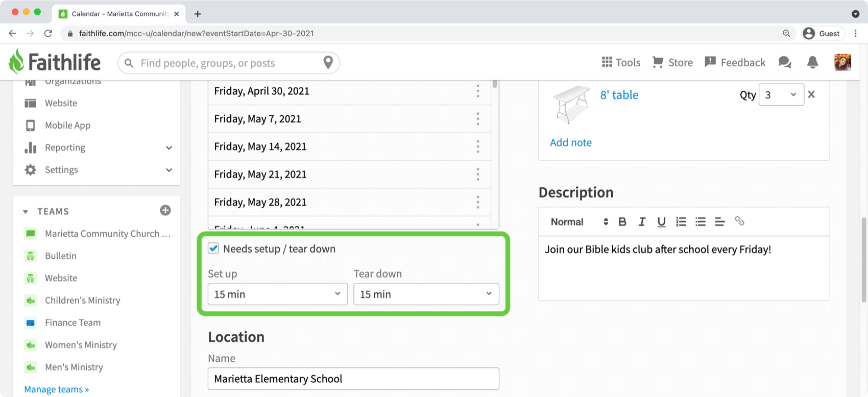
Task: Remove the 8' table resource
Action: coord(811,94)
